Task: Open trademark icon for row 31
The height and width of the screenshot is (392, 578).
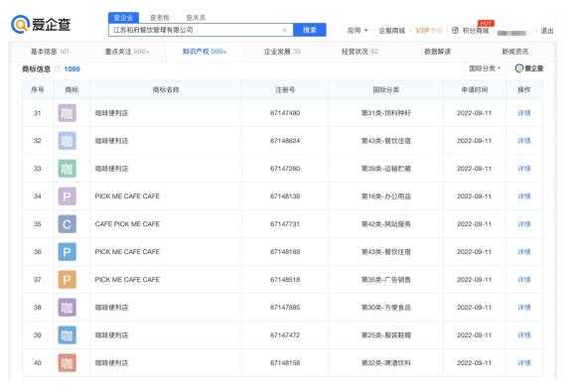Action: click(68, 113)
